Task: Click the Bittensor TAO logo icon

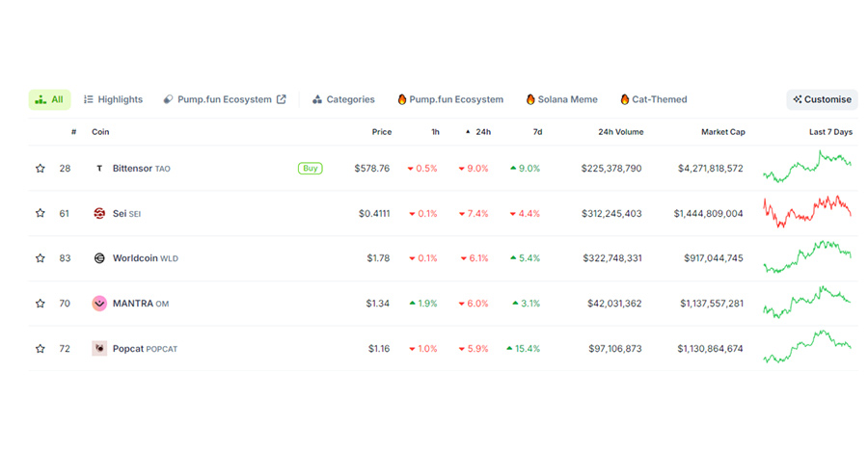Action: 99,168
